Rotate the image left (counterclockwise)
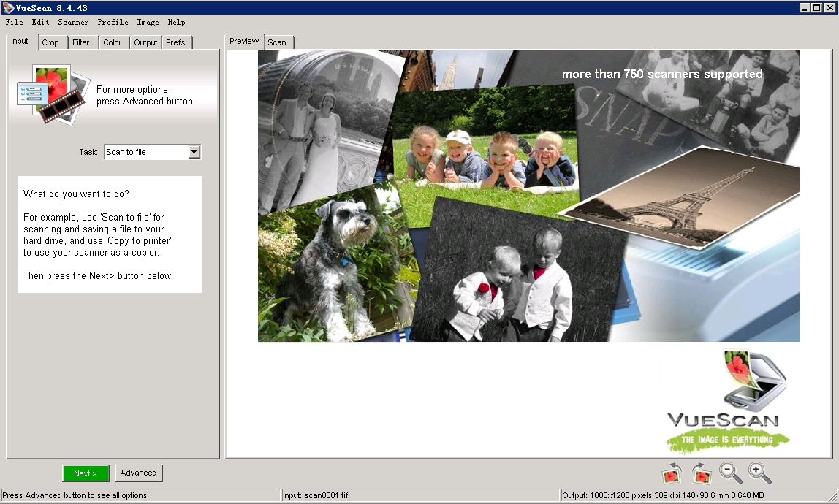This screenshot has width=839, height=504. tap(671, 473)
